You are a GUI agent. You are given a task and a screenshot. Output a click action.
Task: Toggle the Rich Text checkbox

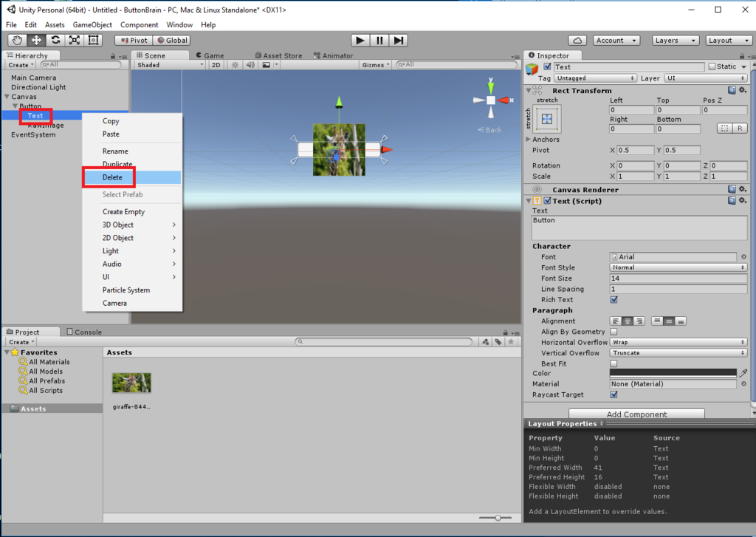pos(614,300)
